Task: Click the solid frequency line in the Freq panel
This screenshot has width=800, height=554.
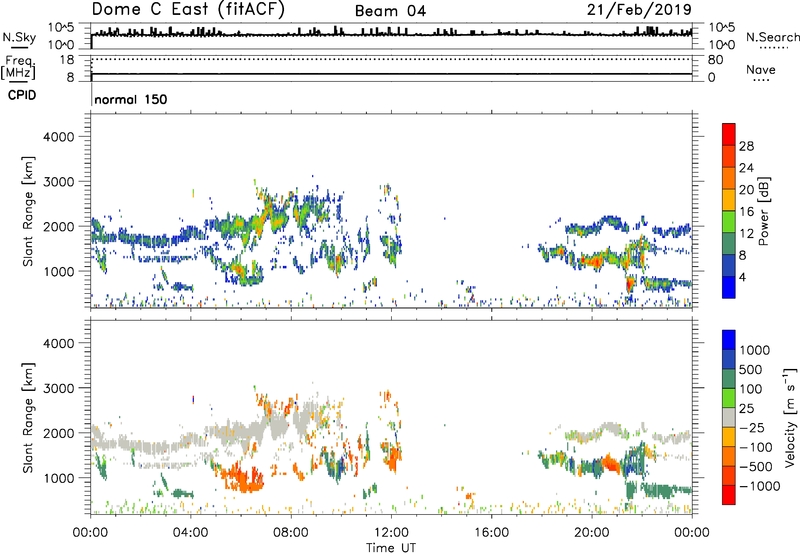Action: click(392, 74)
